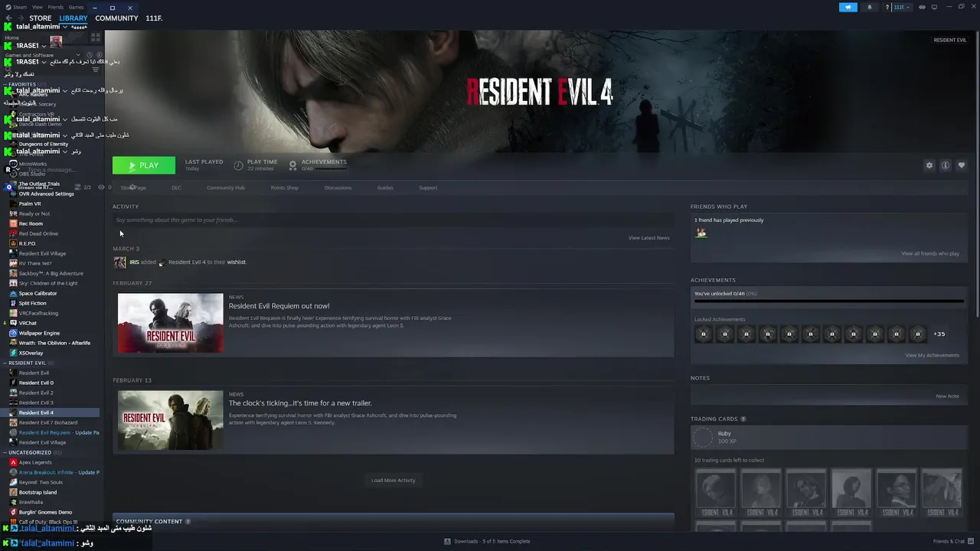Open the Resident Evil Requiem out now thumbnail
This screenshot has width=980, height=551.
(x=170, y=323)
